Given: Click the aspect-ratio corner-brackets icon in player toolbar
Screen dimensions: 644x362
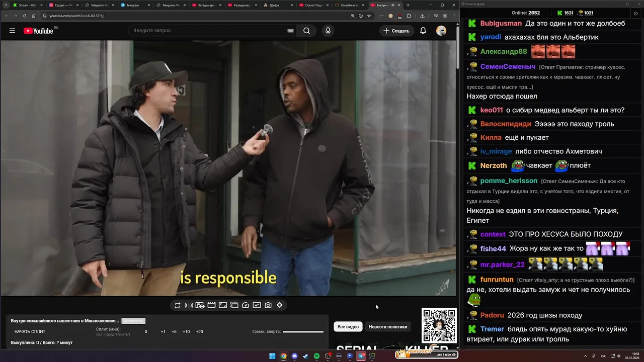Looking at the screenshot, I should [223, 305].
